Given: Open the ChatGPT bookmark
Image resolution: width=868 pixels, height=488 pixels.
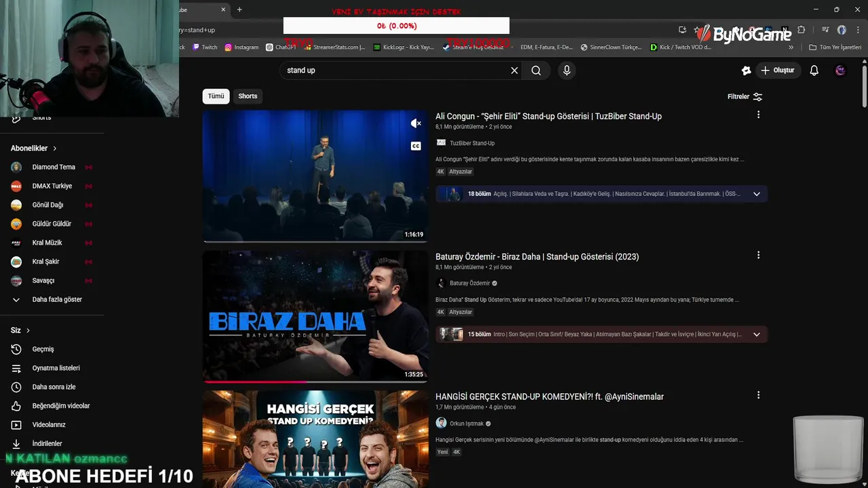Looking at the screenshot, I should pos(281,47).
